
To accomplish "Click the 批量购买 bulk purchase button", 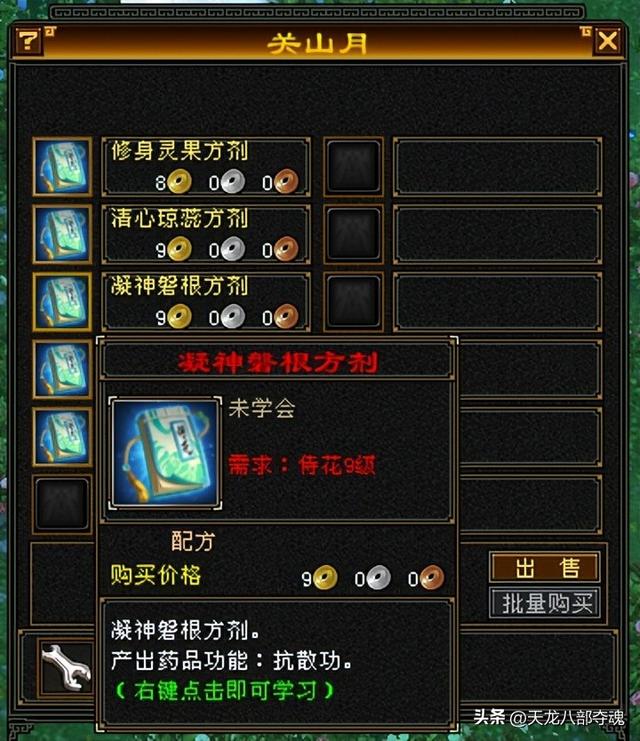I will 545,603.
